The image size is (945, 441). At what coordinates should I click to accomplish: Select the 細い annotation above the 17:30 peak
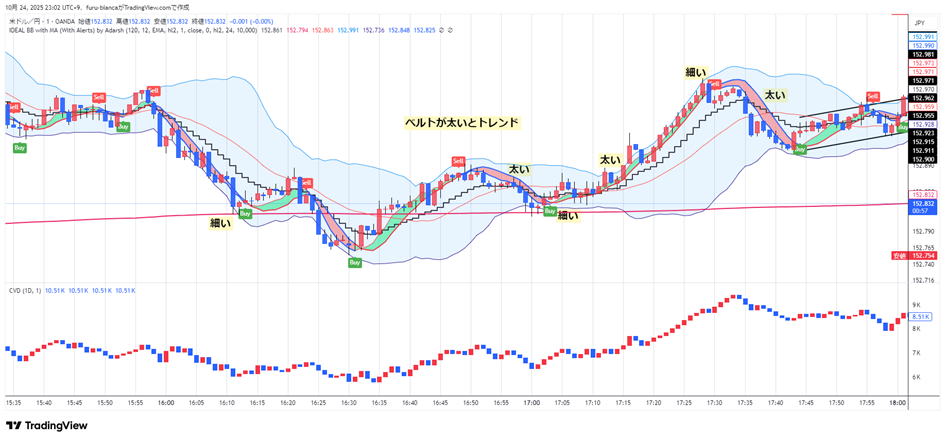(x=696, y=72)
